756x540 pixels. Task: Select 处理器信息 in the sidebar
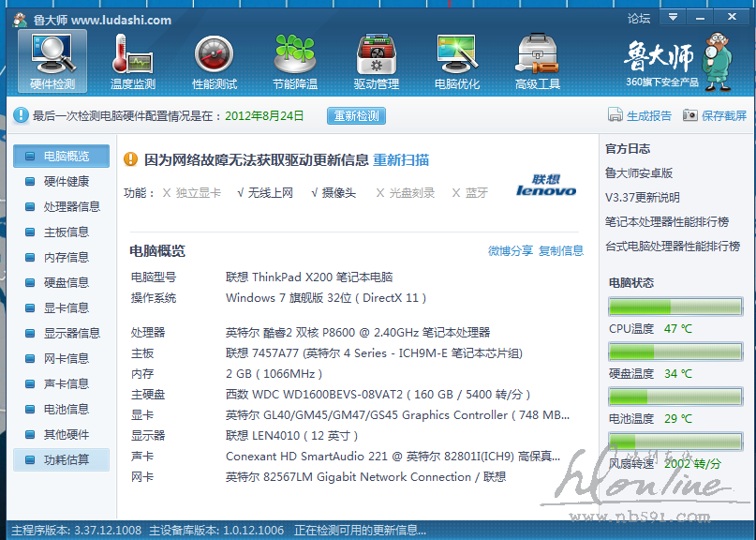point(71,206)
